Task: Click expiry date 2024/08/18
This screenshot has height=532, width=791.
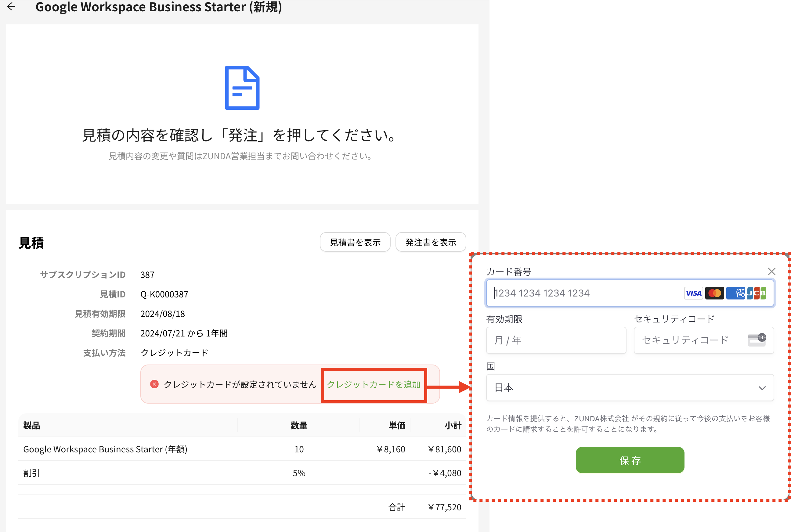Action: (x=163, y=314)
